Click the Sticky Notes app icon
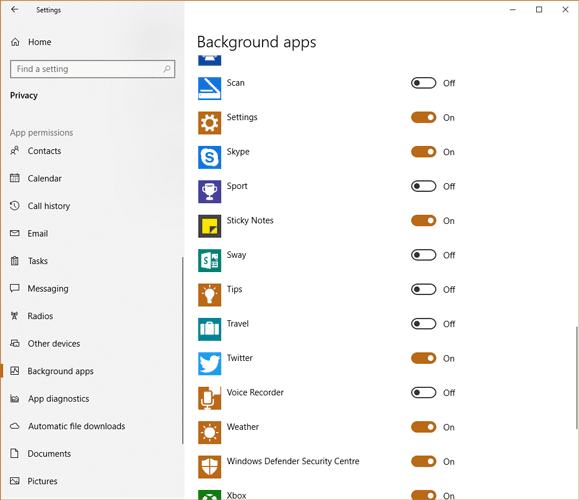 click(x=209, y=226)
